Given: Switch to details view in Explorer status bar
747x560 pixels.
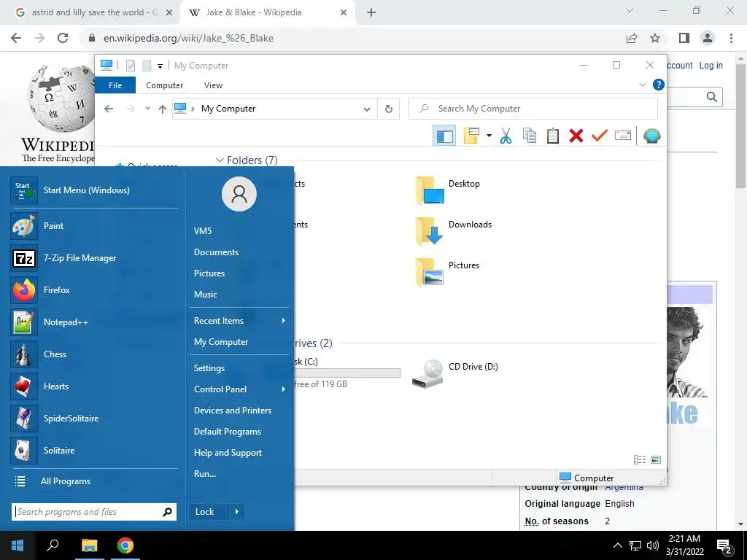Looking at the screenshot, I should click(640, 459).
